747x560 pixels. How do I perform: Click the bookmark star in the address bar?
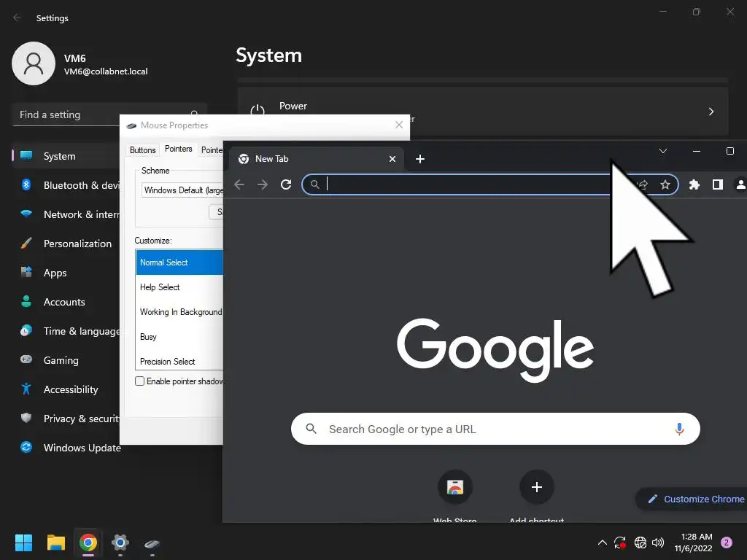coord(665,184)
